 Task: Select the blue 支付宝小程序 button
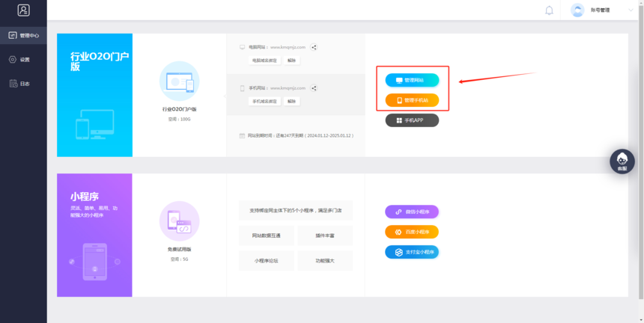point(412,252)
